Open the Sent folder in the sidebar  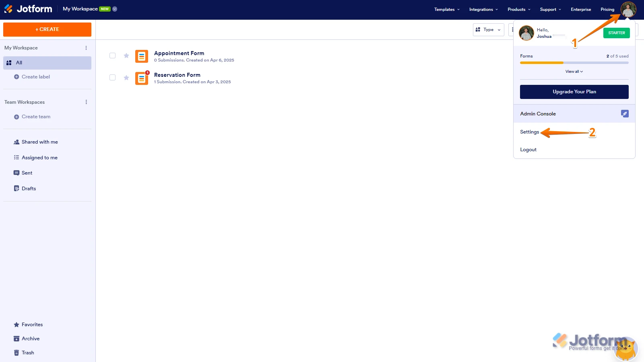[27, 173]
